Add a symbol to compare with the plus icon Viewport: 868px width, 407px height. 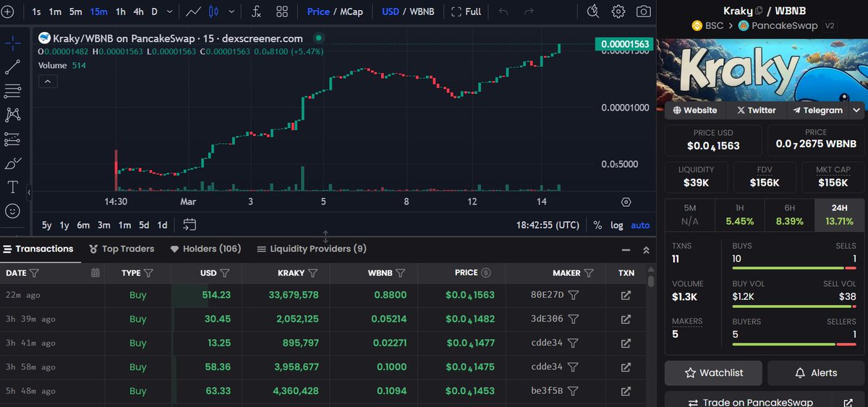pyautogui.click(x=8, y=12)
